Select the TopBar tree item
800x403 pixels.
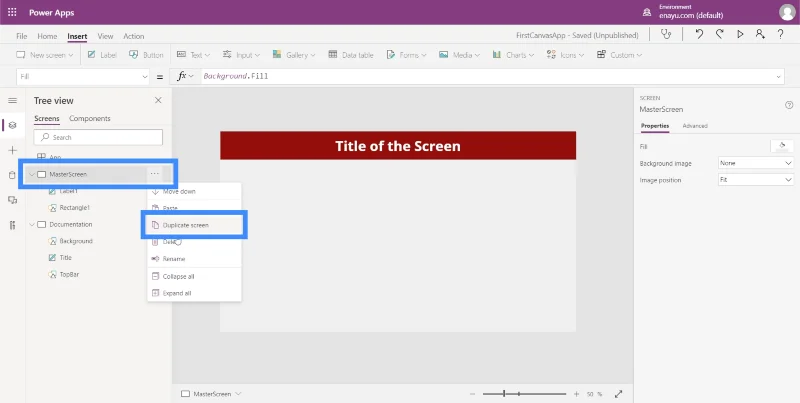click(x=69, y=274)
